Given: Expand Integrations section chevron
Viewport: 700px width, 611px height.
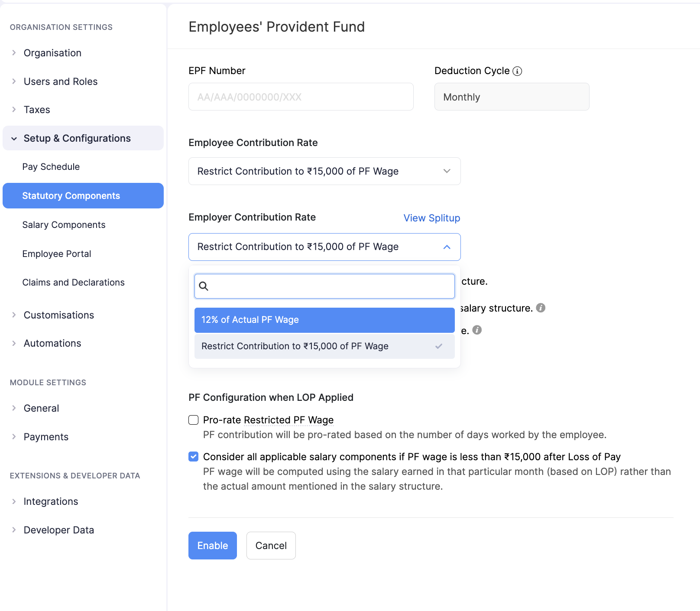Looking at the screenshot, I should click(x=14, y=501).
